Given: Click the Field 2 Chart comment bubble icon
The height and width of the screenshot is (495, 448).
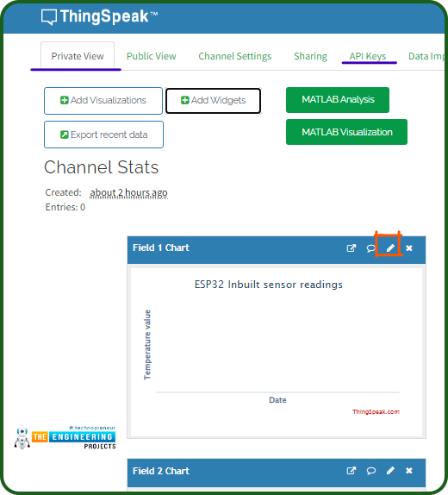Looking at the screenshot, I should 370,471.
